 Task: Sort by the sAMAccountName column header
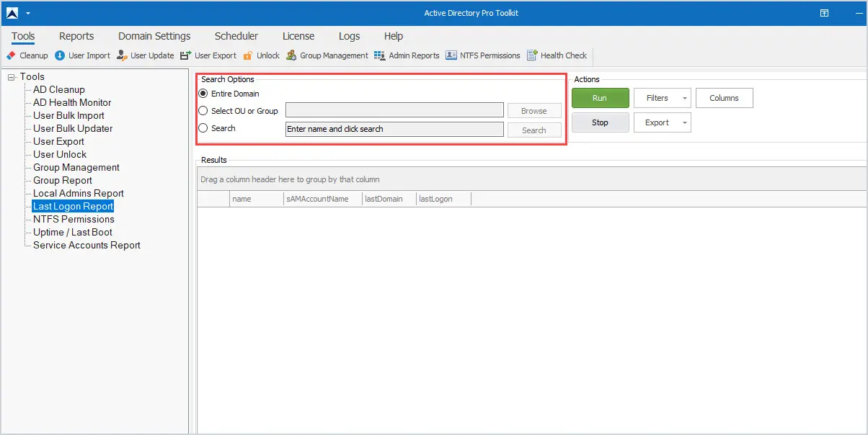point(323,199)
